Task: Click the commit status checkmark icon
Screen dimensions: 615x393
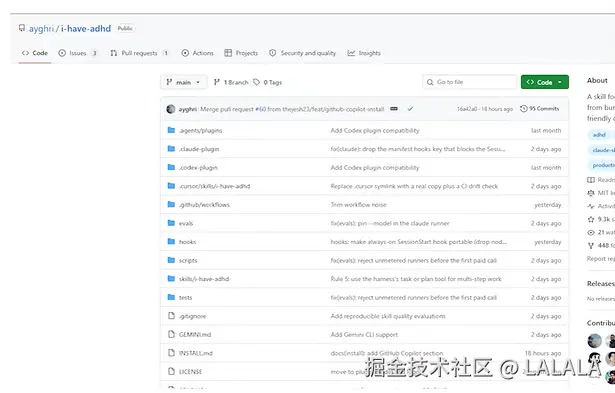Action: coord(410,109)
